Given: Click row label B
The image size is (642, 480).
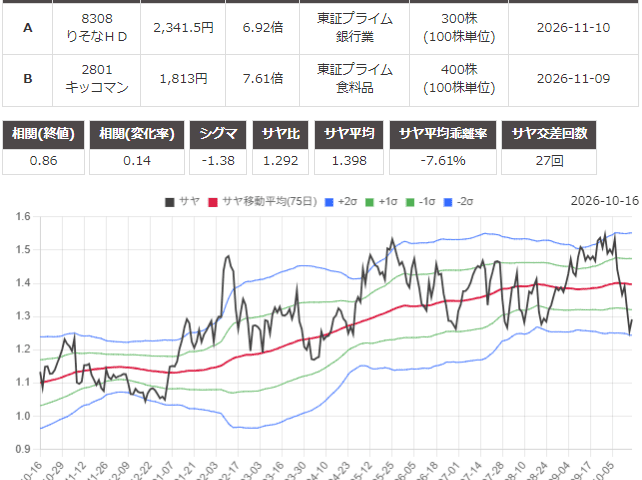Looking at the screenshot, I should tap(27, 79).
